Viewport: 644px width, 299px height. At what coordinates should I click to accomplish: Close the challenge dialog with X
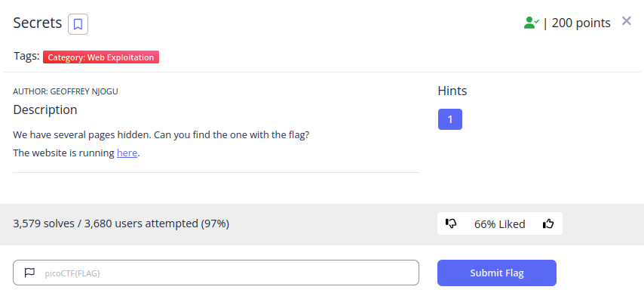click(627, 21)
